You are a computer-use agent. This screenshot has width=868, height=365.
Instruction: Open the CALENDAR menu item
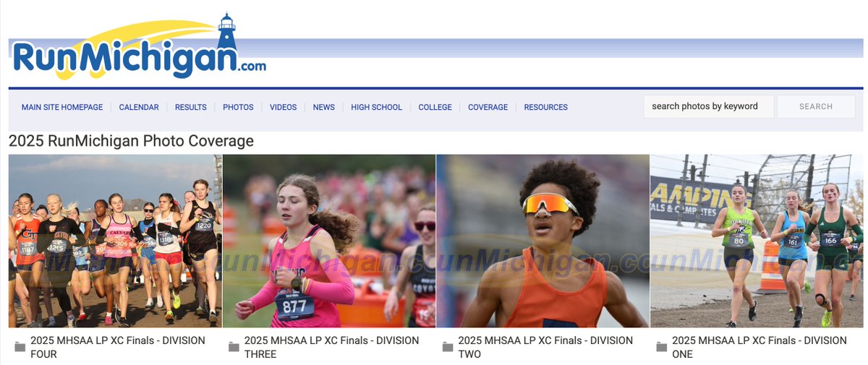139,107
